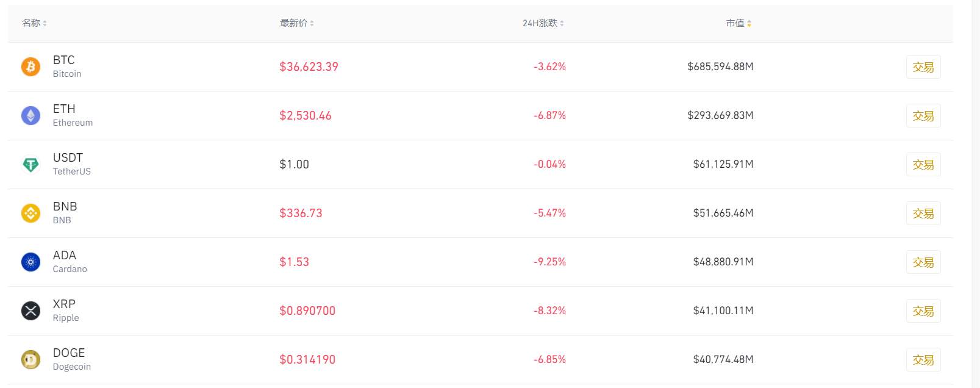Screen dimensions: 980x388
Task: Trade ADA using its 交易 button
Action: click(x=923, y=262)
